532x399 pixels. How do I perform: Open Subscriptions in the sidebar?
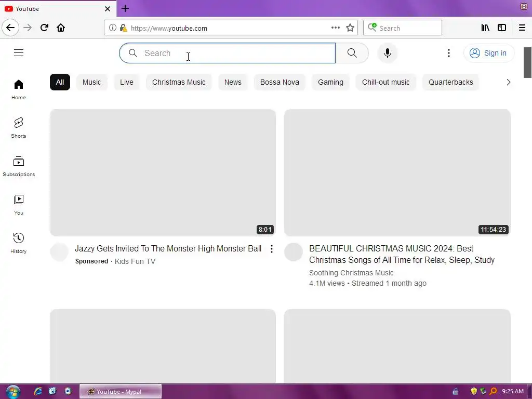click(19, 166)
